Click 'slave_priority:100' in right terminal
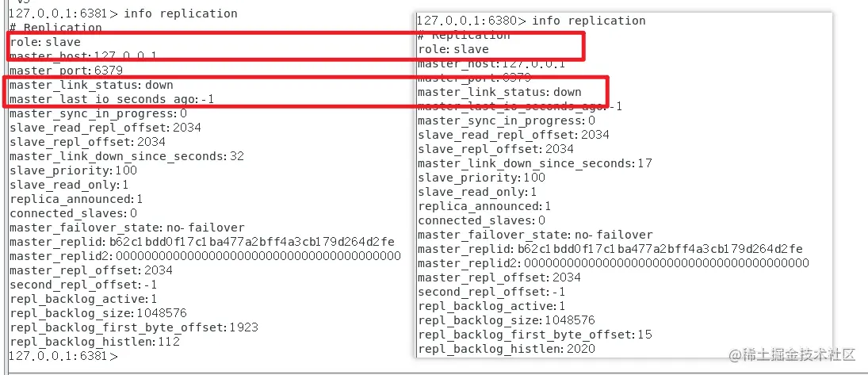Screen dimensions: 868x375 pyautogui.click(x=482, y=178)
